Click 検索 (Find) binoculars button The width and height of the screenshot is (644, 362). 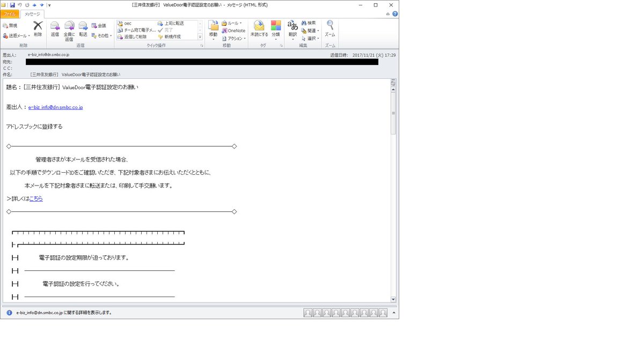point(309,23)
